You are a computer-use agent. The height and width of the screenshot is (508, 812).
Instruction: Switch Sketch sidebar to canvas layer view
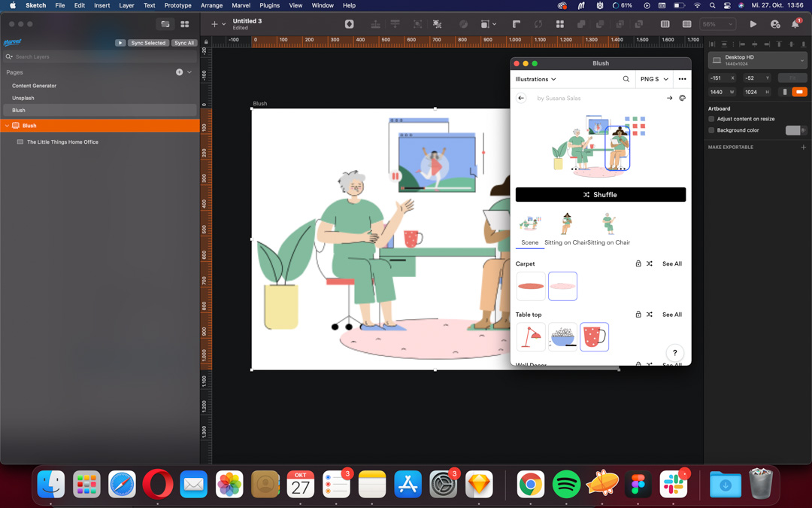point(165,24)
